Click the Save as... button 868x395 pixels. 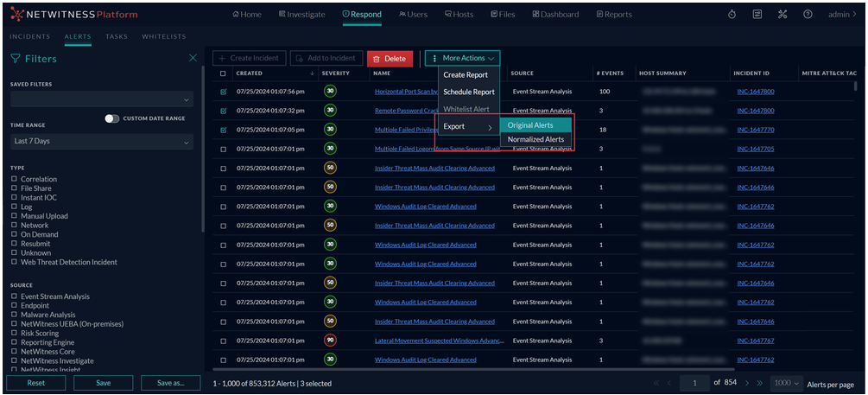coord(170,383)
